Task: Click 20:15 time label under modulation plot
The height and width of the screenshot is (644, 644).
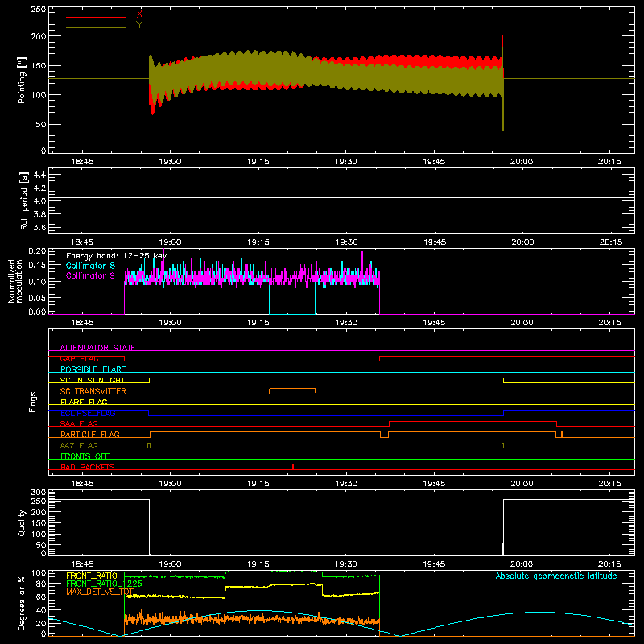Action: pos(610,323)
